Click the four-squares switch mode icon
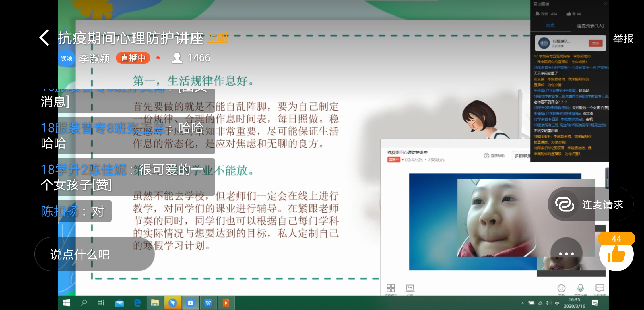Screen dimensions: 644x310 pos(391,288)
